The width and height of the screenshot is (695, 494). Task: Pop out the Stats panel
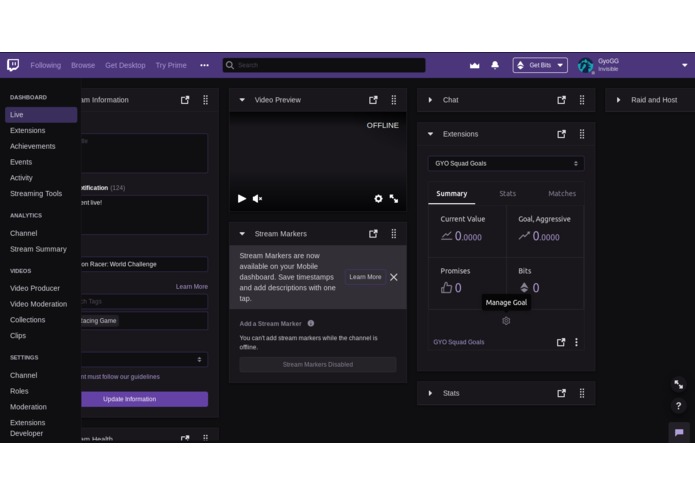pyautogui.click(x=561, y=393)
